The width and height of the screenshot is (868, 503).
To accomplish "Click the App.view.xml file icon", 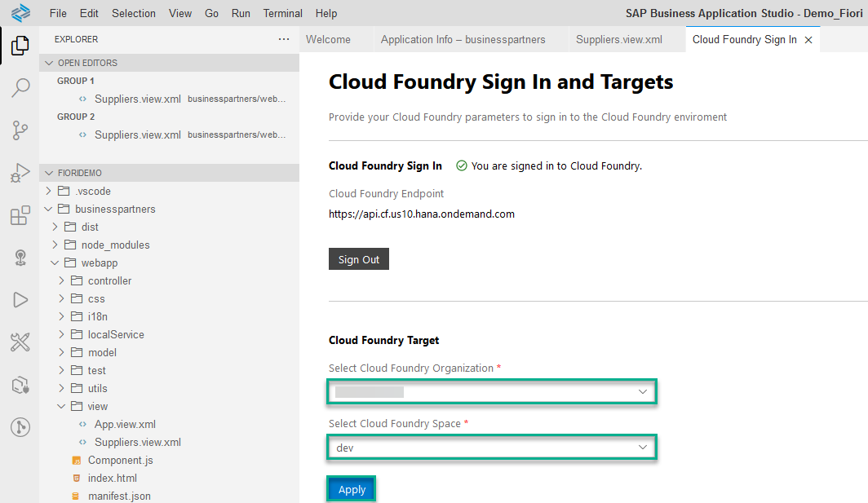I will (x=83, y=425).
